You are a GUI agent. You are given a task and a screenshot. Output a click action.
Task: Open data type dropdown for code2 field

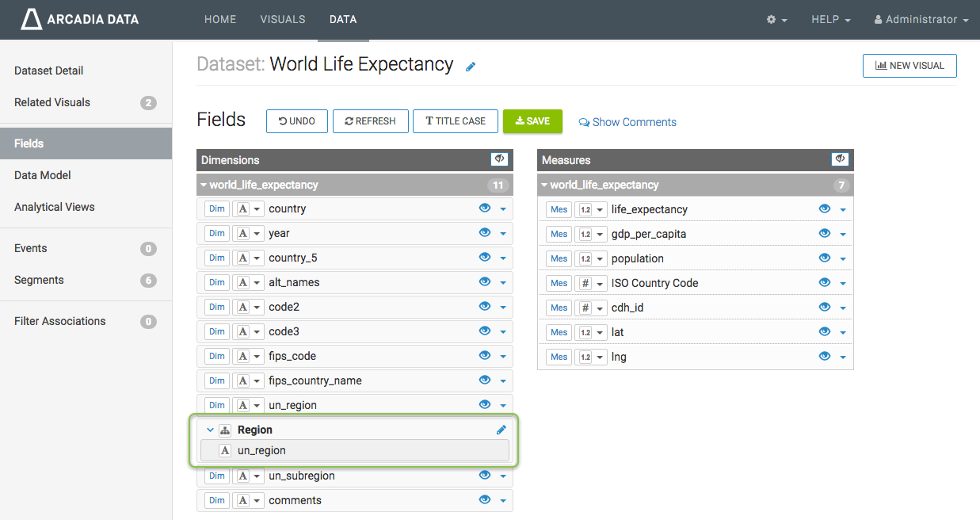tap(250, 308)
